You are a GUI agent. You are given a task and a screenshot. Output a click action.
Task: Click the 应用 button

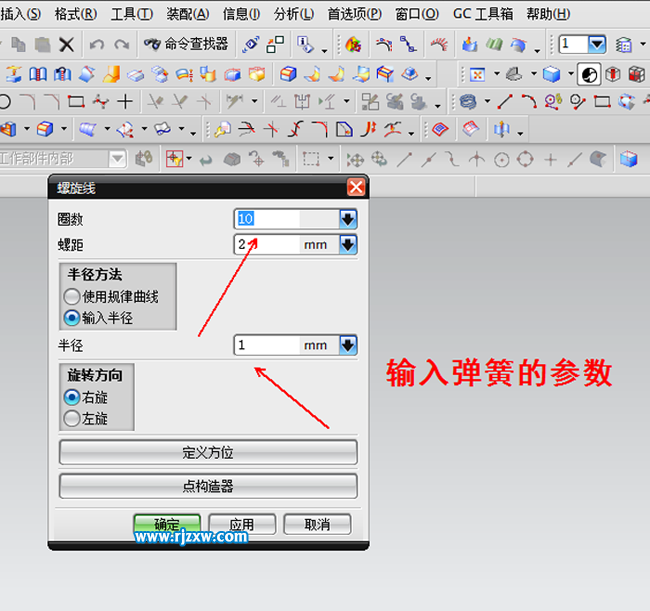point(242,524)
